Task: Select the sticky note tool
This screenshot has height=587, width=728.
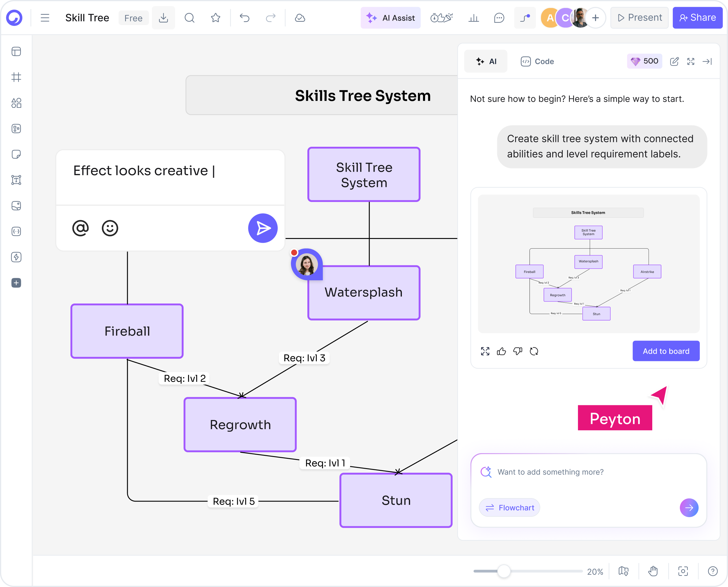Action: [x=16, y=154]
